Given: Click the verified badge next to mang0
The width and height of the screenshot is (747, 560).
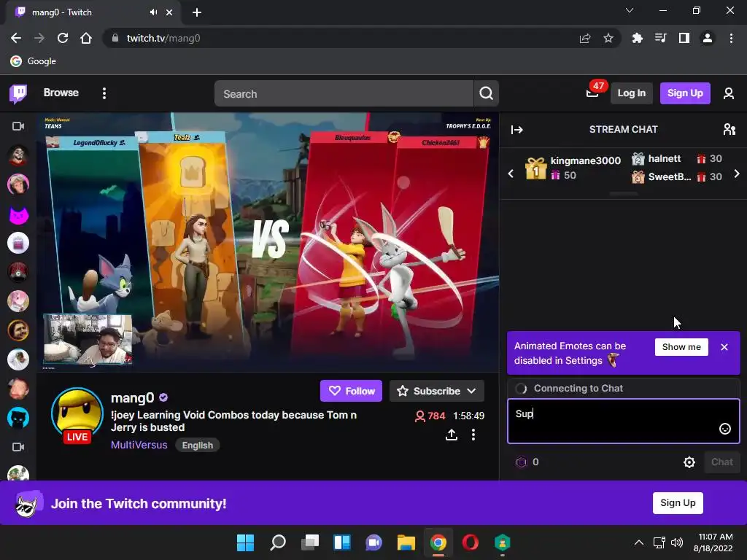Looking at the screenshot, I should click(x=163, y=397).
